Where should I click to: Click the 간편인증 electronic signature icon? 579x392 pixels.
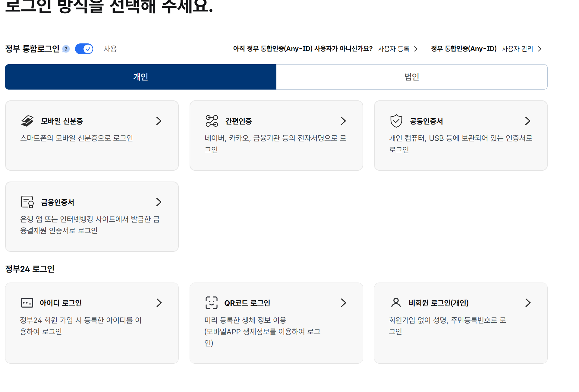click(x=212, y=121)
